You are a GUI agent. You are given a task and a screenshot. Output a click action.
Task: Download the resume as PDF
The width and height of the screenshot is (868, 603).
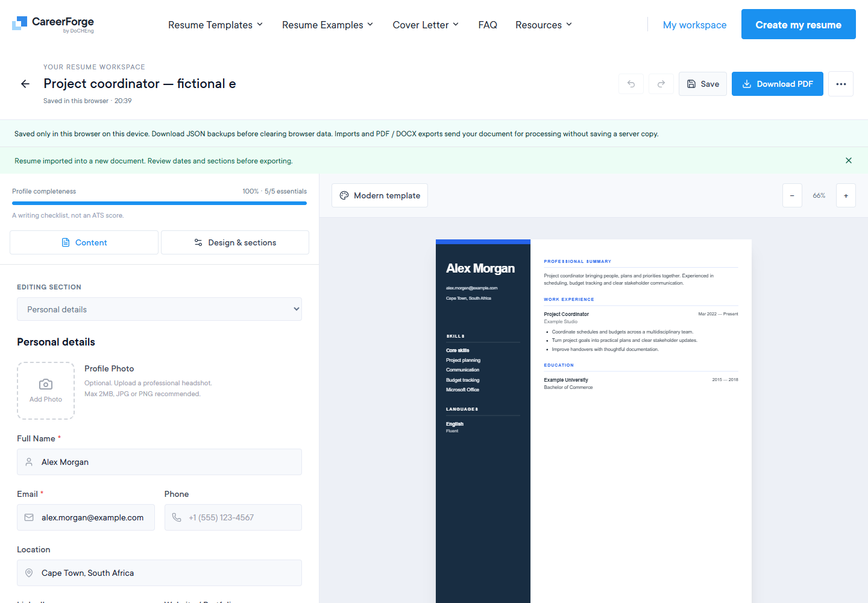[x=778, y=84]
